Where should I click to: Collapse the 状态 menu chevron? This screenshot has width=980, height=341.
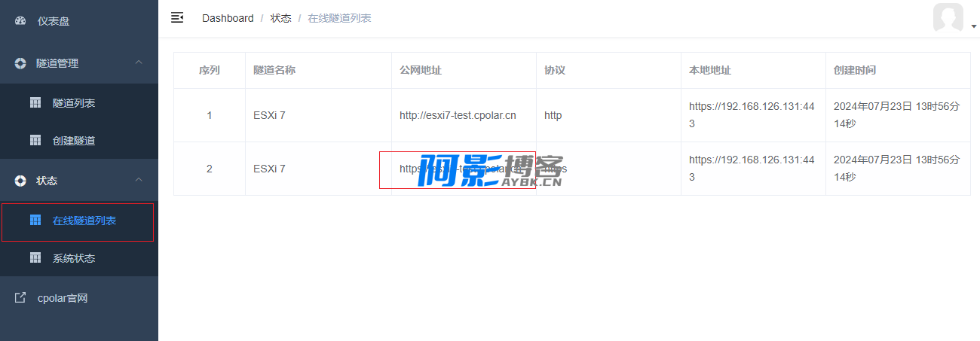(139, 180)
